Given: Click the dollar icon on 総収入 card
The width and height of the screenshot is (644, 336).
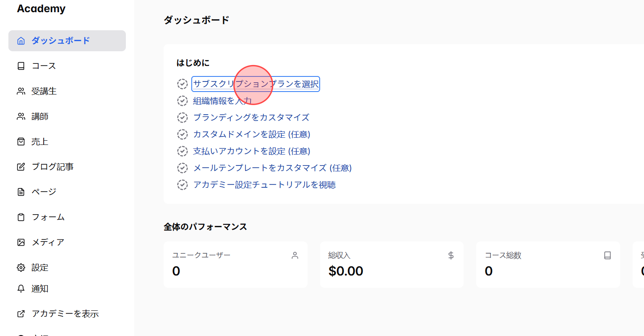Looking at the screenshot, I should click(451, 255).
